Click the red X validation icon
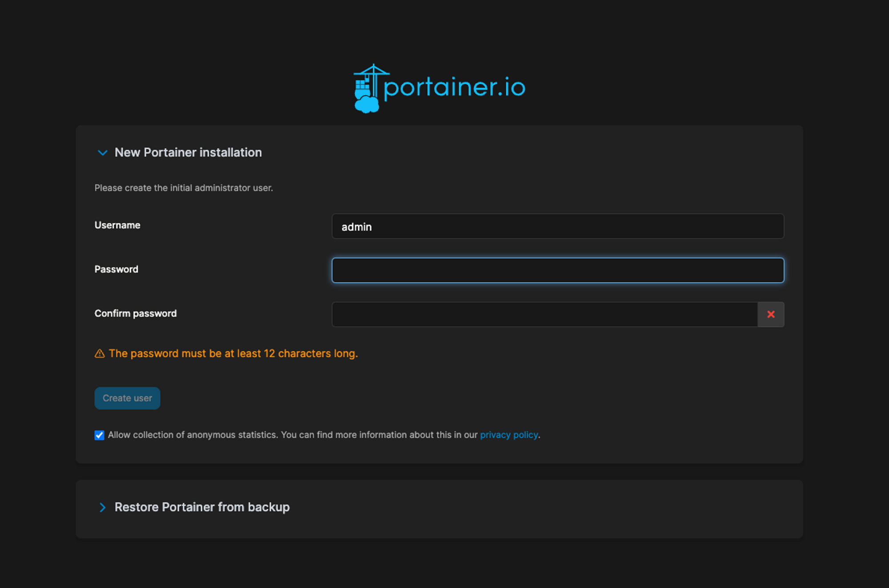The image size is (889, 588). point(771,314)
